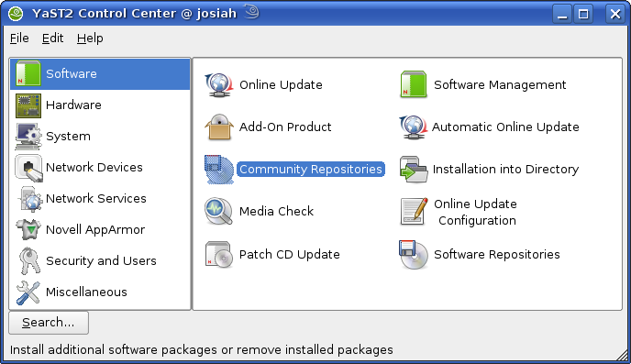
Task: Launch Installation into Directory via its label
Action: point(506,170)
